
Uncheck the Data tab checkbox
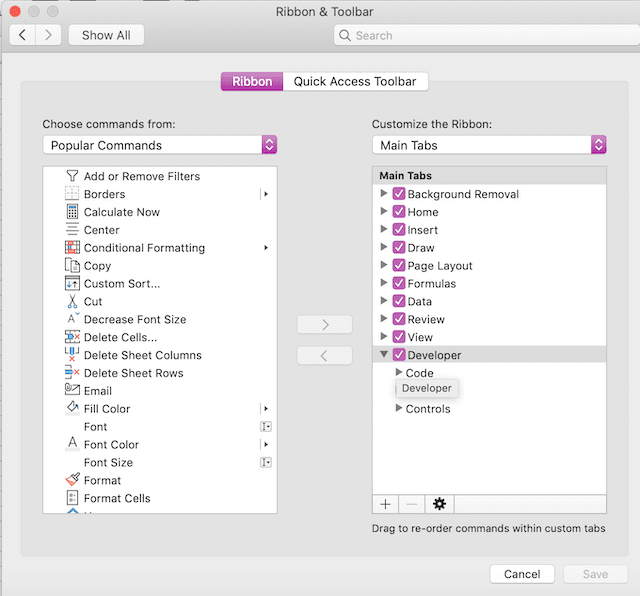[x=399, y=301]
